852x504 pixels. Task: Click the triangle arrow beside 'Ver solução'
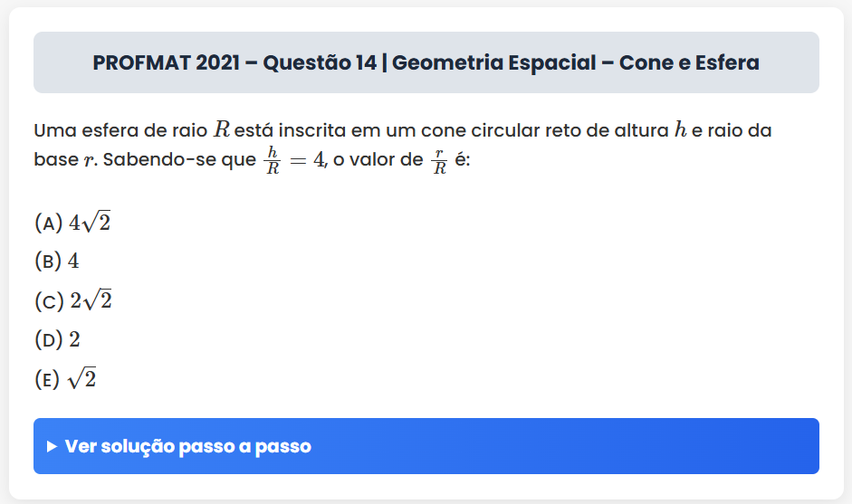tap(53, 446)
